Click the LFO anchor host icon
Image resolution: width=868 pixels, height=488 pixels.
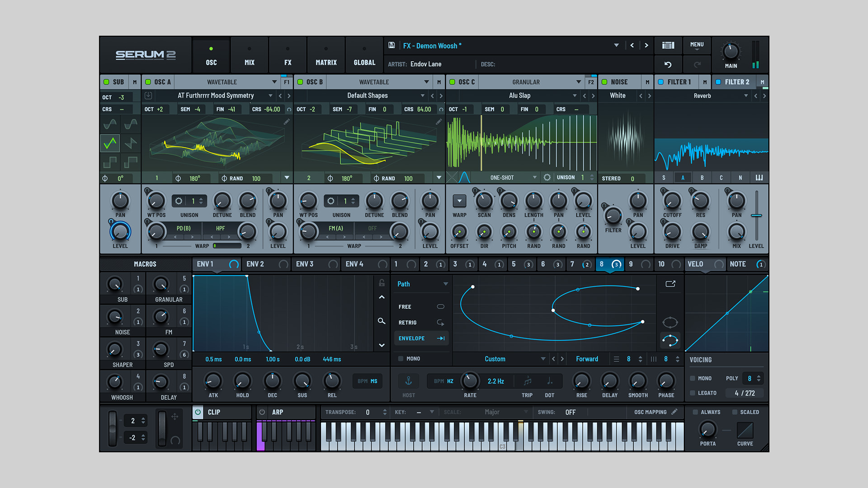(408, 381)
